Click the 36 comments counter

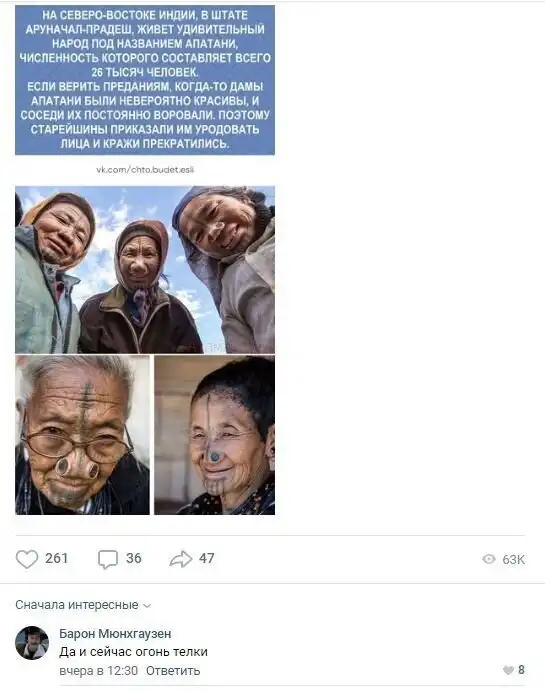(133, 559)
